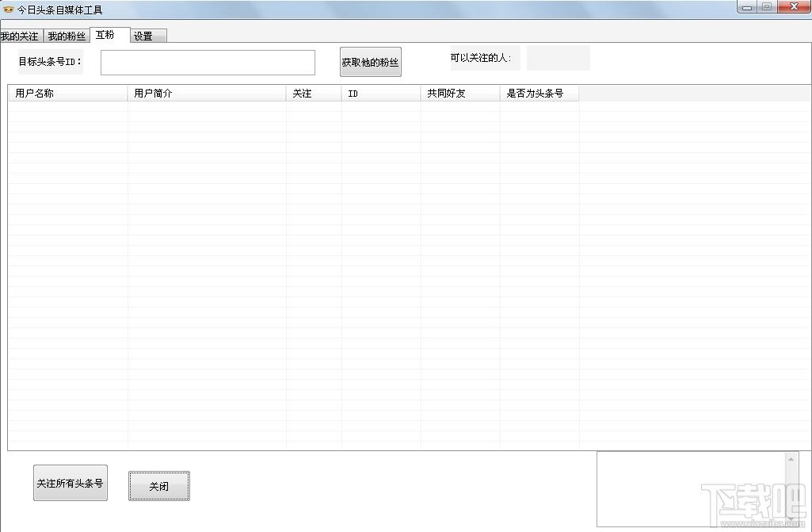Click the 关注 column header

(x=314, y=94)
